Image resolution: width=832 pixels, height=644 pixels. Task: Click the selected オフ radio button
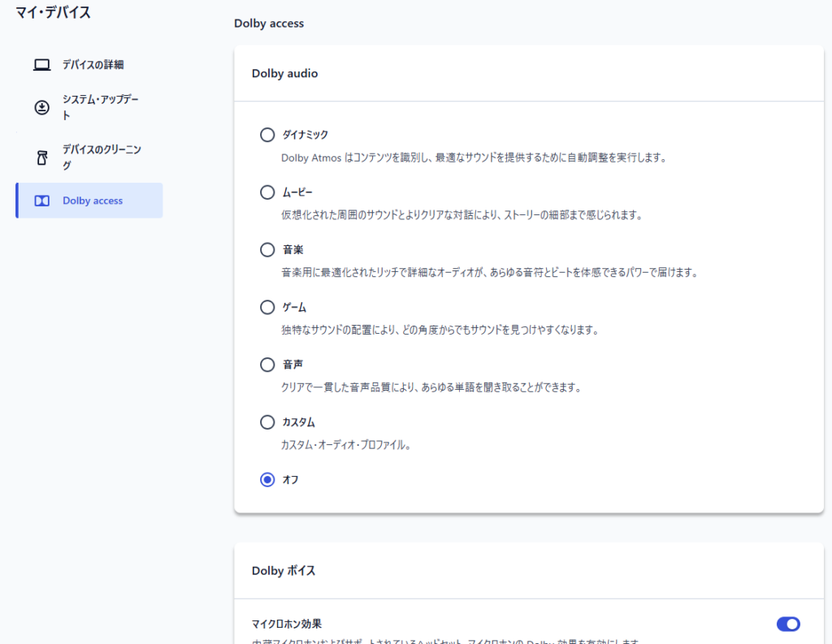click(x=267, y=480)
